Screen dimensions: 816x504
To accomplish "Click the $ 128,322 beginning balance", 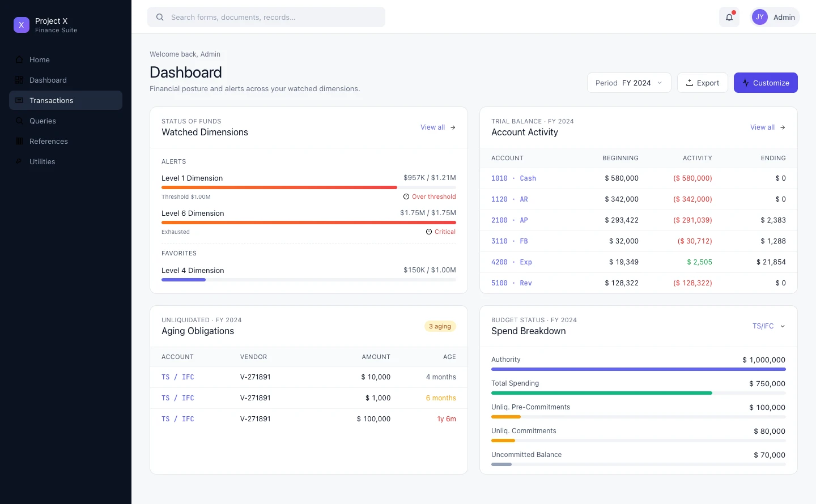I will (622, 283).
